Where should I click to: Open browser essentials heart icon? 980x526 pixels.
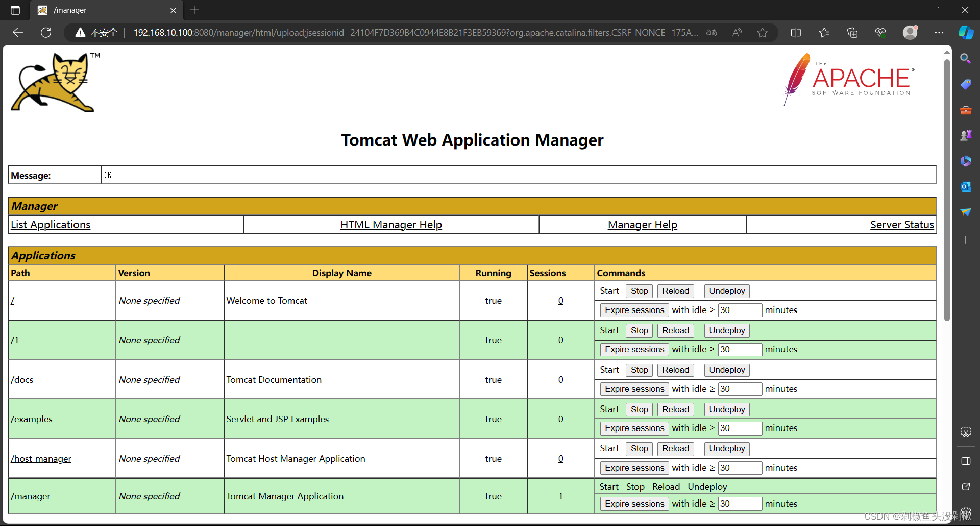coord(880,33)
